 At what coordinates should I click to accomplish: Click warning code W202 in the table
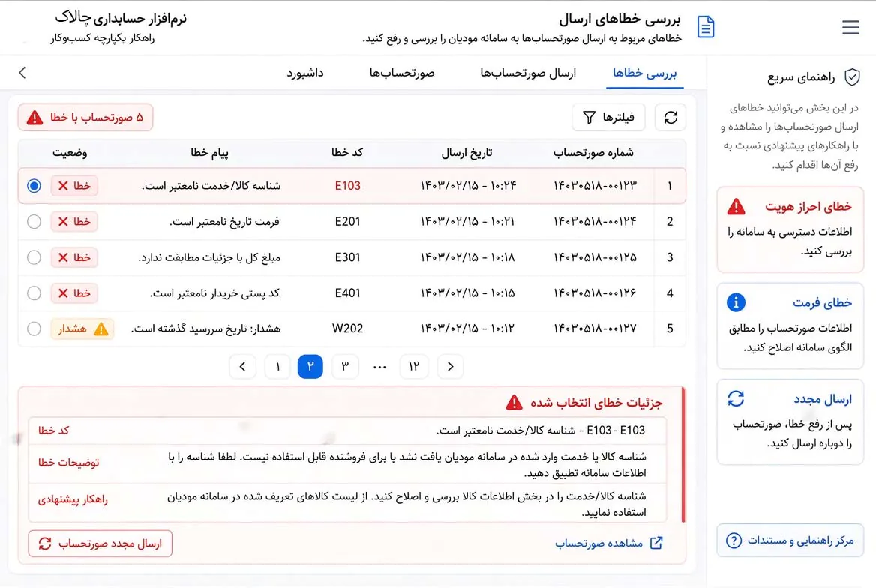click(x=347, y=328)
